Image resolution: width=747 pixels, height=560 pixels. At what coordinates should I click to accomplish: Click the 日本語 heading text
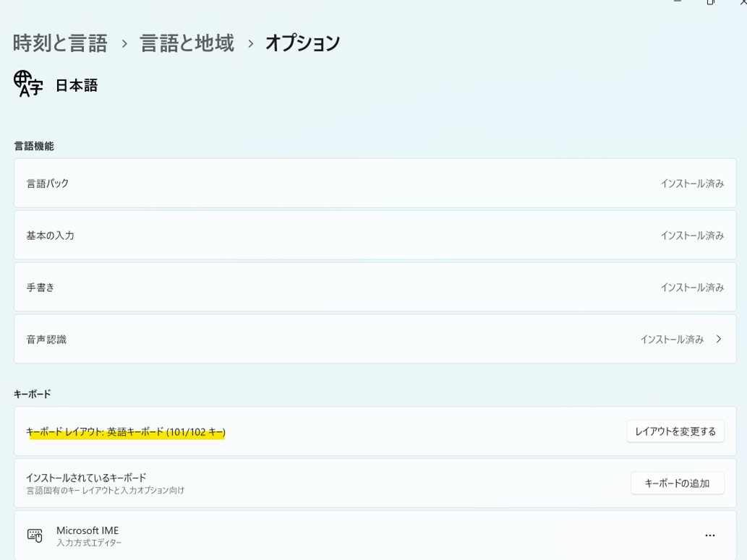(76, 85)
